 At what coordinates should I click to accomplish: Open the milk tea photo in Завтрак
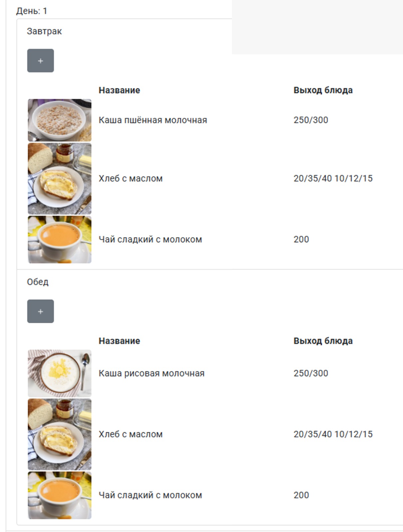[x=60, y=239]
